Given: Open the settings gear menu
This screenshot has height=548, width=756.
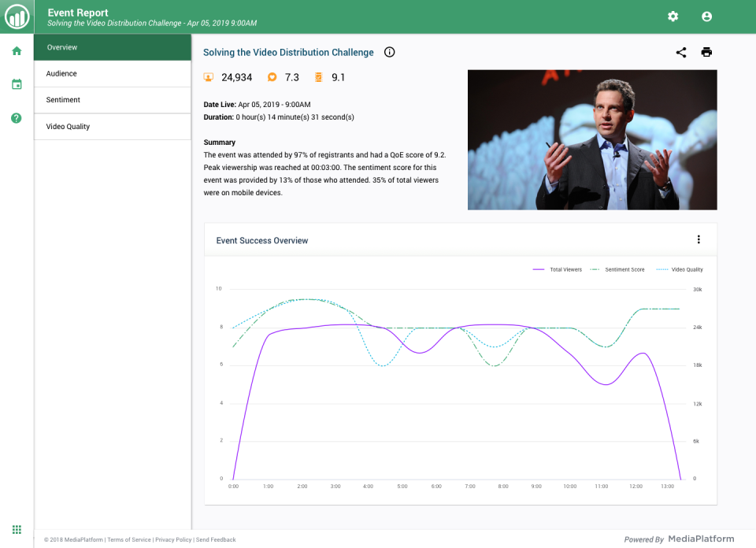Looking at the screenshot, I should coord(673,16).
